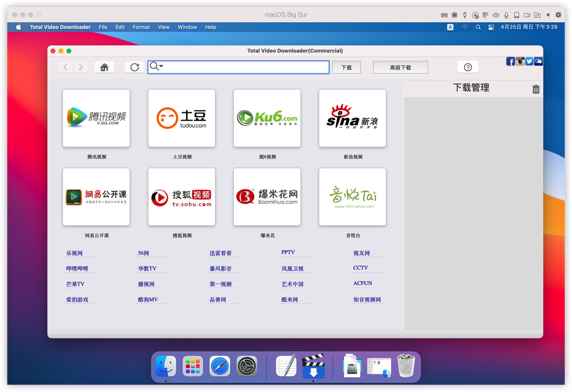Open the Wi-Fi status menu
This screenshot has width=572, height=392.
pyautogui.click(x=465, y=27)
